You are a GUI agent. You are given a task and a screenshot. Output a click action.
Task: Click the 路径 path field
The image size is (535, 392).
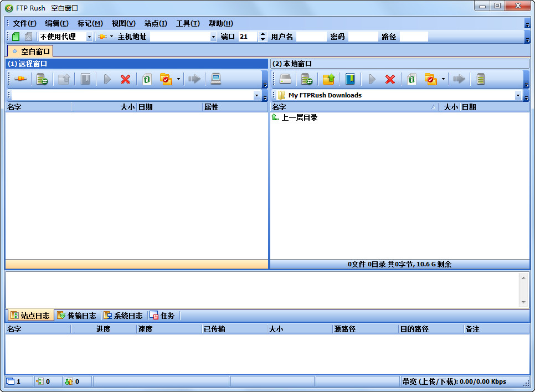[414, 37]
